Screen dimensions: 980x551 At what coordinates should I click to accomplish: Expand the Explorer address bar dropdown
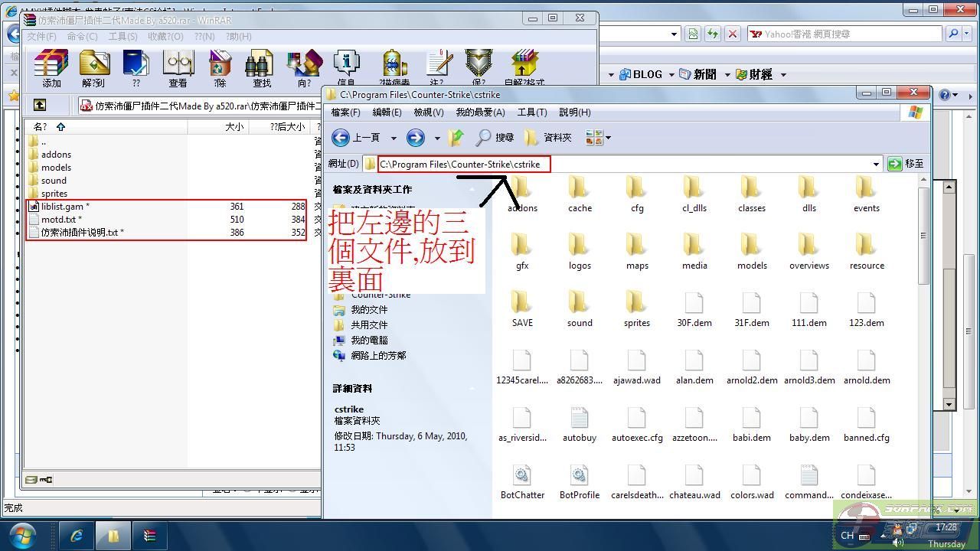pyautogui.click(x=876, y=164)
